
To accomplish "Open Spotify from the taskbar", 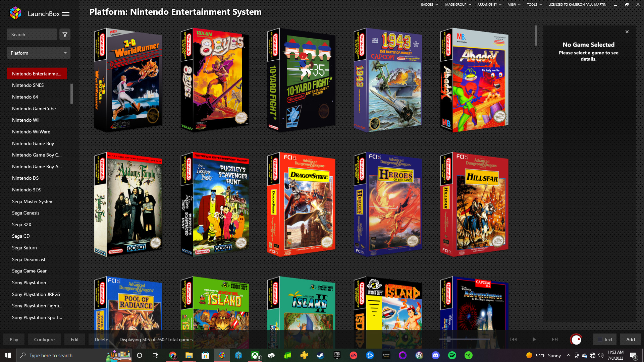I will point(452,355).
